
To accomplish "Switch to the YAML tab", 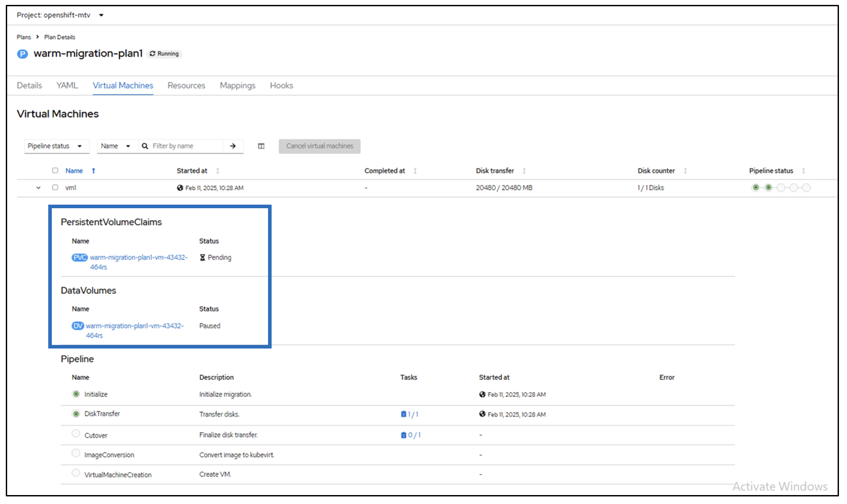I will tap(67, 85).
